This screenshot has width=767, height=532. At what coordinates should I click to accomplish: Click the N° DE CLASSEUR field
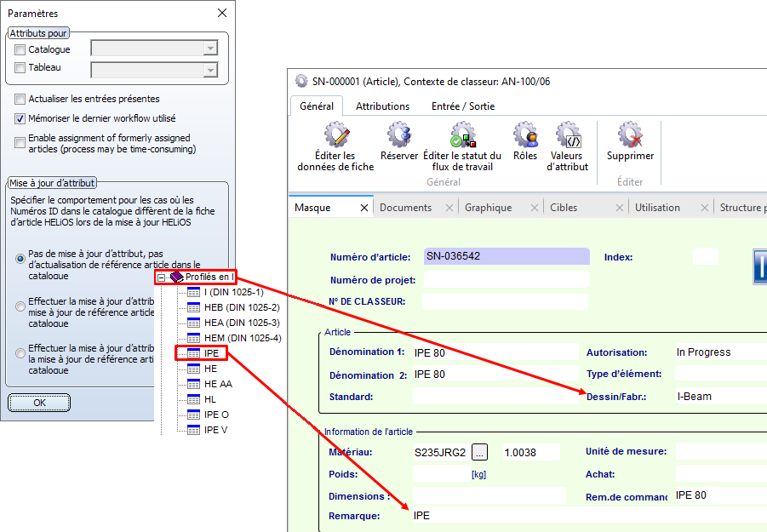pos(506,301)
